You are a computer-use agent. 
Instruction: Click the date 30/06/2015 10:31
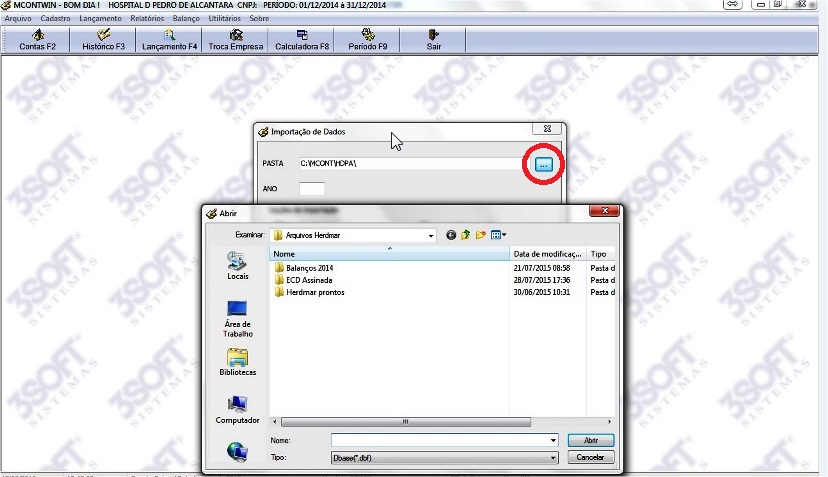(x=542, y=293)
